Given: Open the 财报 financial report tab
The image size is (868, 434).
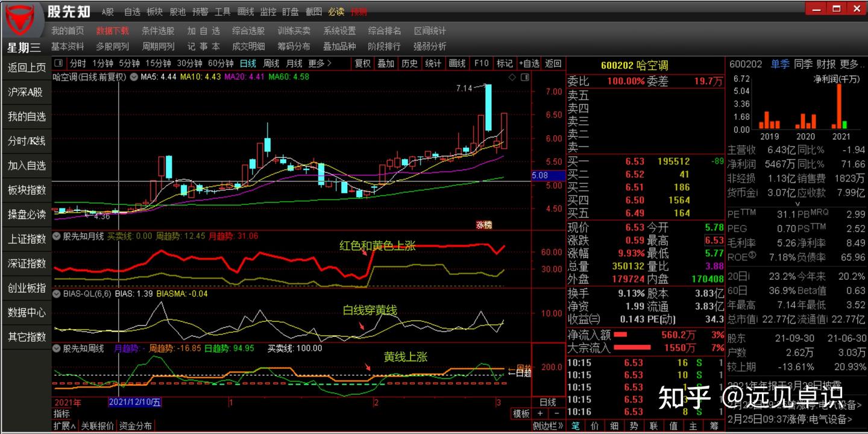Looking at the screenshot, I should coord(826,64).
